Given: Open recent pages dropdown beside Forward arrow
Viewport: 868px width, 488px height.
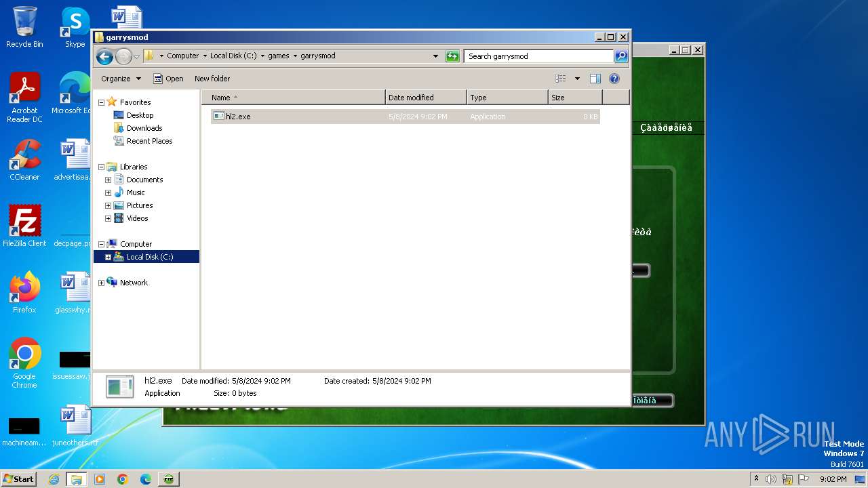Looking at the screenshot, I should 136,56.
